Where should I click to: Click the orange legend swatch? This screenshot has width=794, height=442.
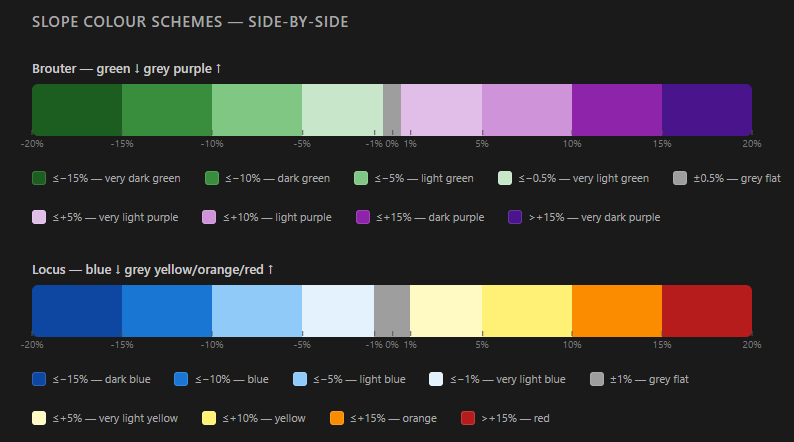pyautogui.click(x=337, y=418)
